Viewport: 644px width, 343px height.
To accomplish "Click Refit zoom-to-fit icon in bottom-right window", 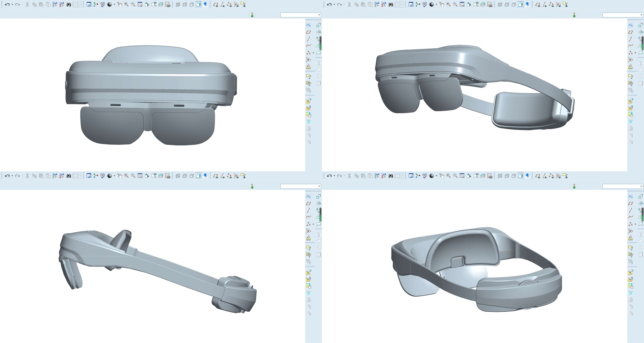I will pos(462,176).
